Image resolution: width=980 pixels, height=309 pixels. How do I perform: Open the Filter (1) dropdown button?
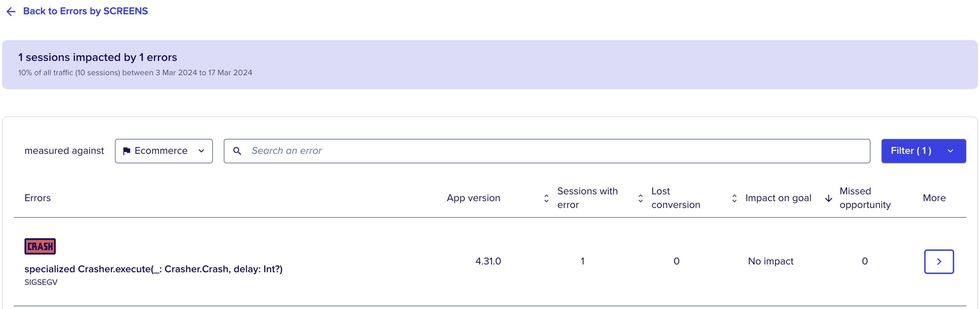point(923,151)
